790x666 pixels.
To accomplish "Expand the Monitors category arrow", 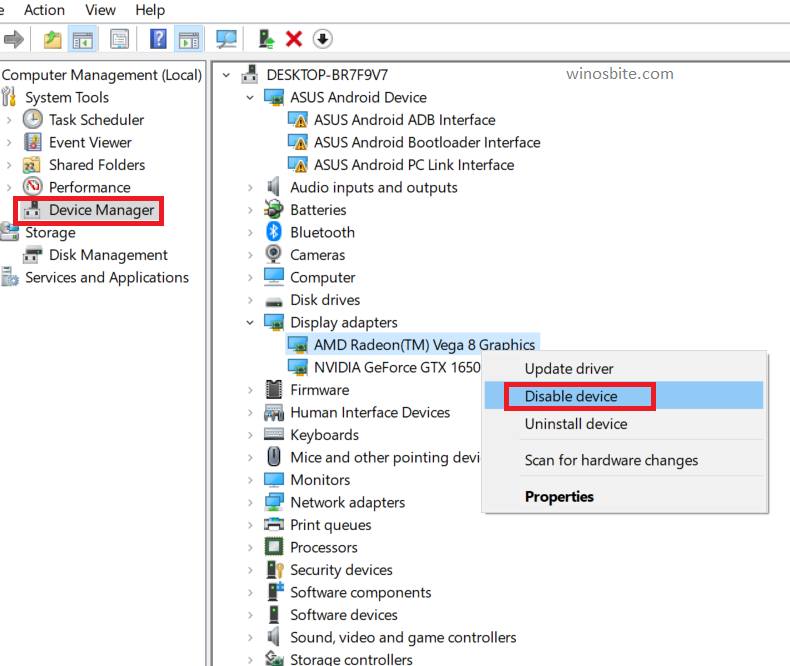I will [x=250, y=480].
